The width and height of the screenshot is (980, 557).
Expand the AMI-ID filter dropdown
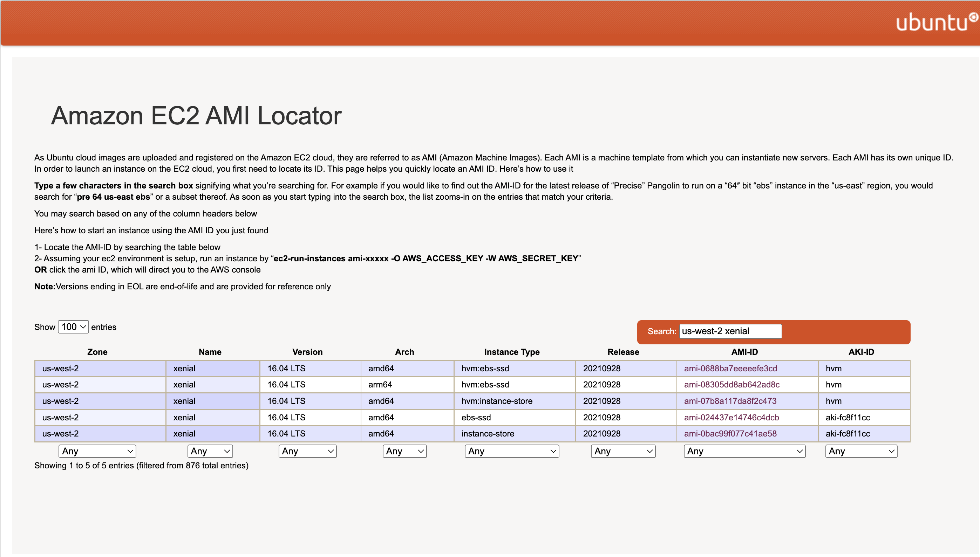coord(744,451)
